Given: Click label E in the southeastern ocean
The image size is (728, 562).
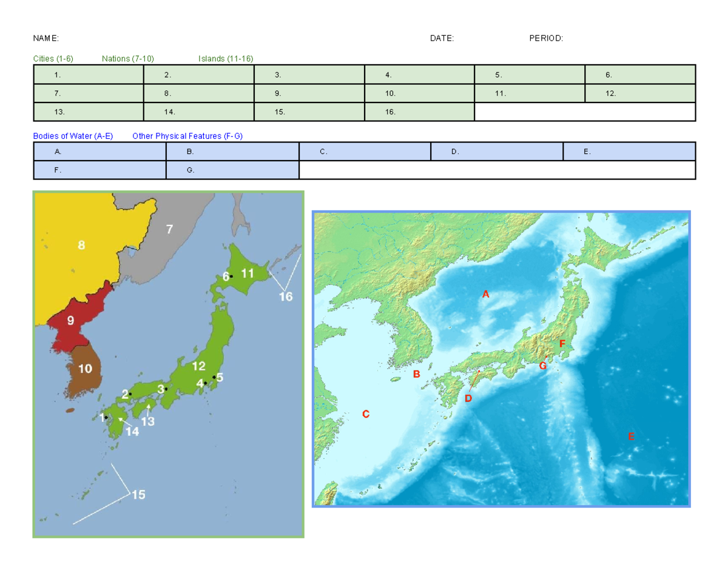Looking at the screenshot, I should pyautogui.click(x=632, y=437).
